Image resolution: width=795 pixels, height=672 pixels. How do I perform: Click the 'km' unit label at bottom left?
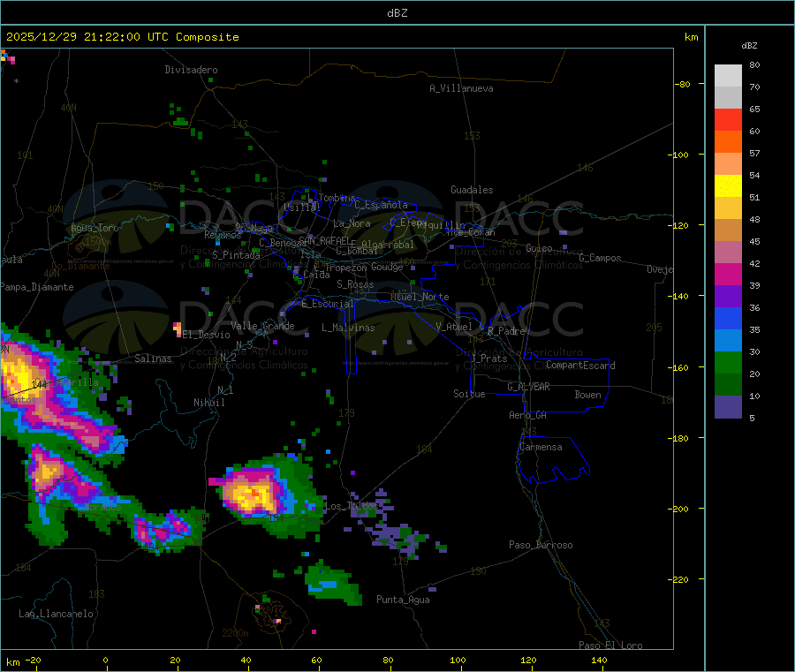pyautogui.click(x=12, y=662)
